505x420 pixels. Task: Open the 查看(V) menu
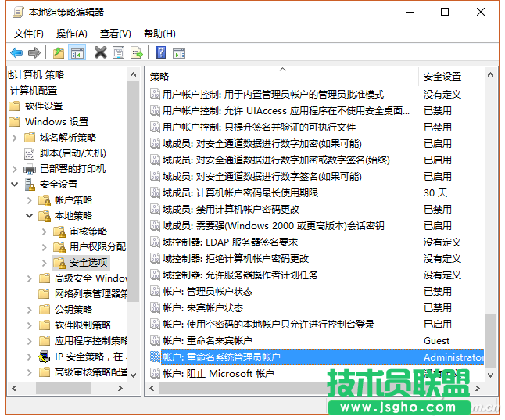click(x=116, y=34)
